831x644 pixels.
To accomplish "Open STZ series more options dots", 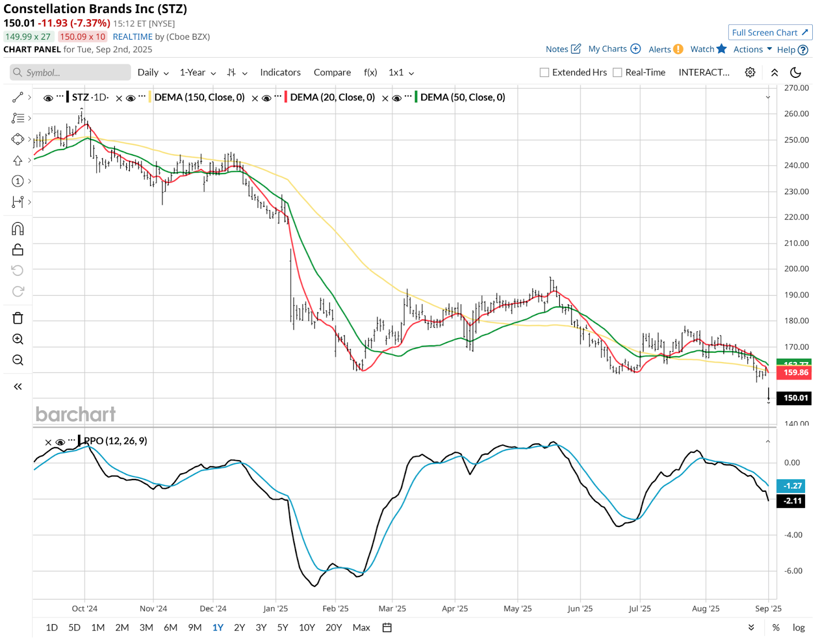I will pos(60,96).
